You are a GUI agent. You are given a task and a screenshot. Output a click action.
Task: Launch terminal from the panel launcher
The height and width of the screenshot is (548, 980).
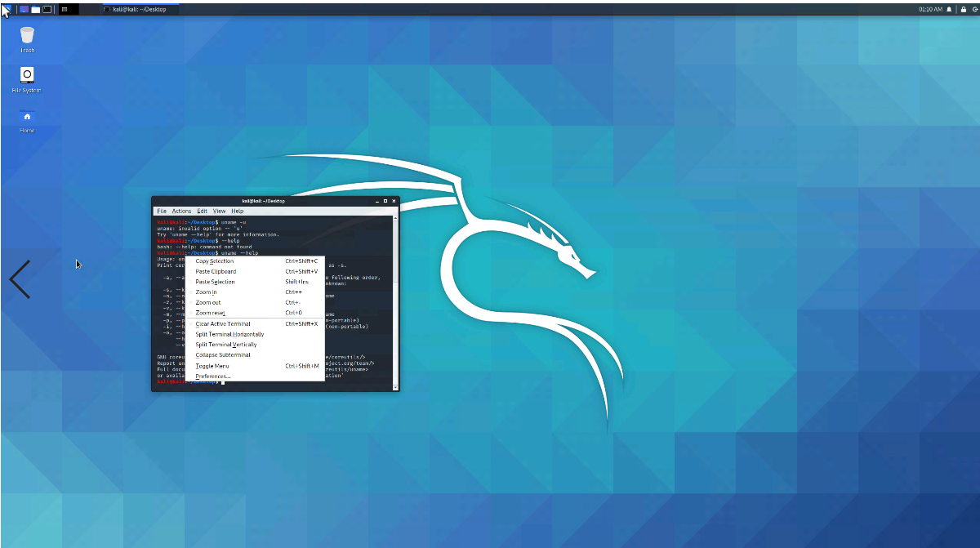click(47, 9)
